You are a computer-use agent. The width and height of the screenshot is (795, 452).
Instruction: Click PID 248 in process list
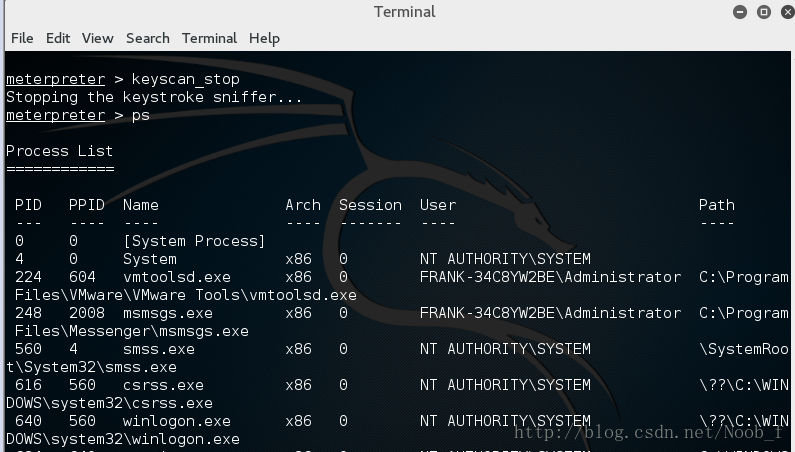pyautogui.click(x=28, y=313)
